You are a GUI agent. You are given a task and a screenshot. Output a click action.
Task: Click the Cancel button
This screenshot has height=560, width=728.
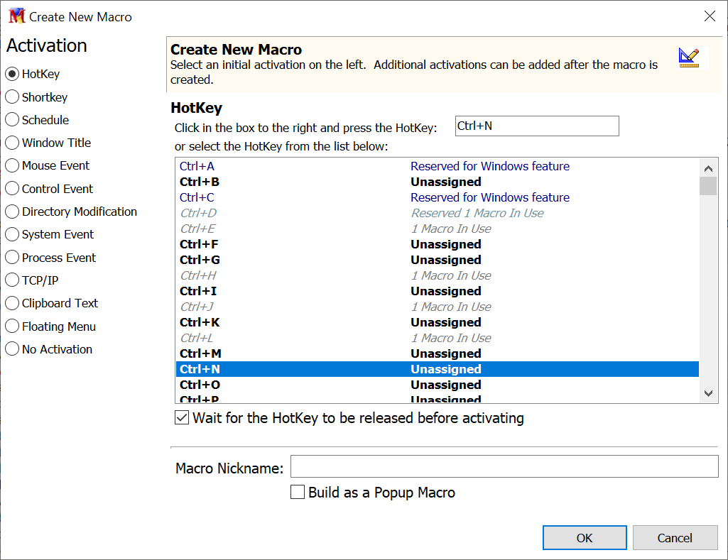tap(674, 538)
